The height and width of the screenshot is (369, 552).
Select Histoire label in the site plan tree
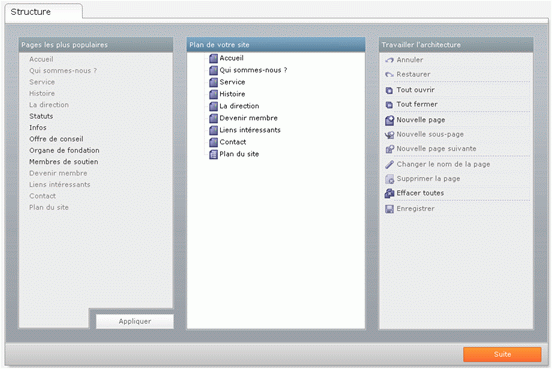click(232, 94)
